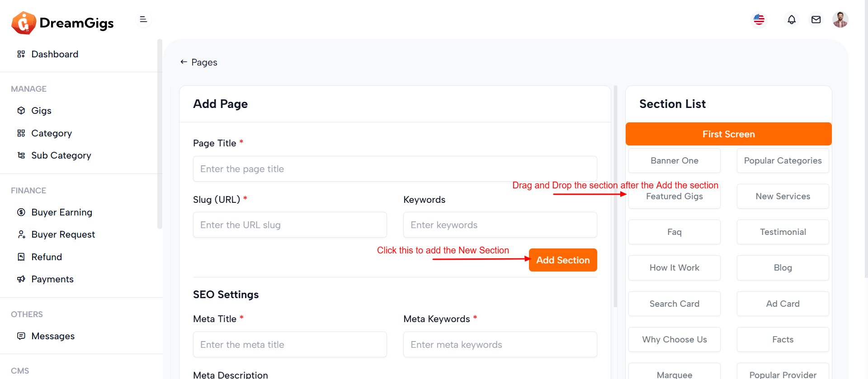Click the sidebar vertical scrollbar
Screen dimensions: 868x379
coord(160,136)
